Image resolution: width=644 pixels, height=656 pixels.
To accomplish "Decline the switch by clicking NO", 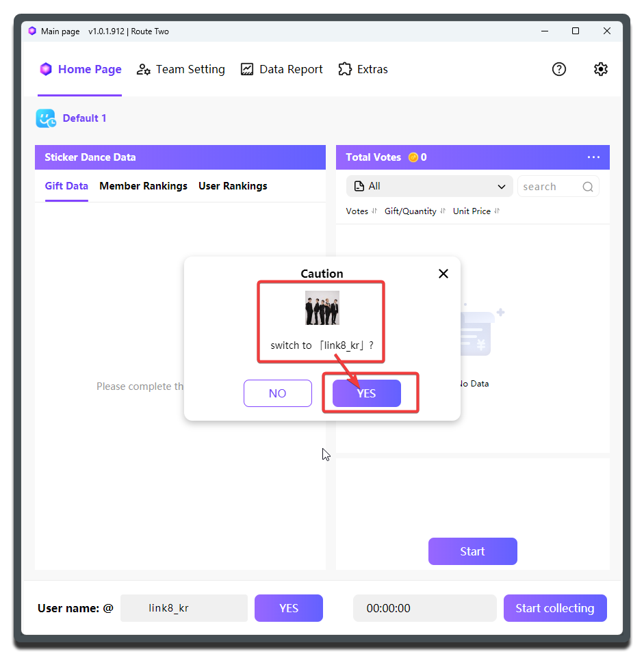I will [x=278, y=393].
